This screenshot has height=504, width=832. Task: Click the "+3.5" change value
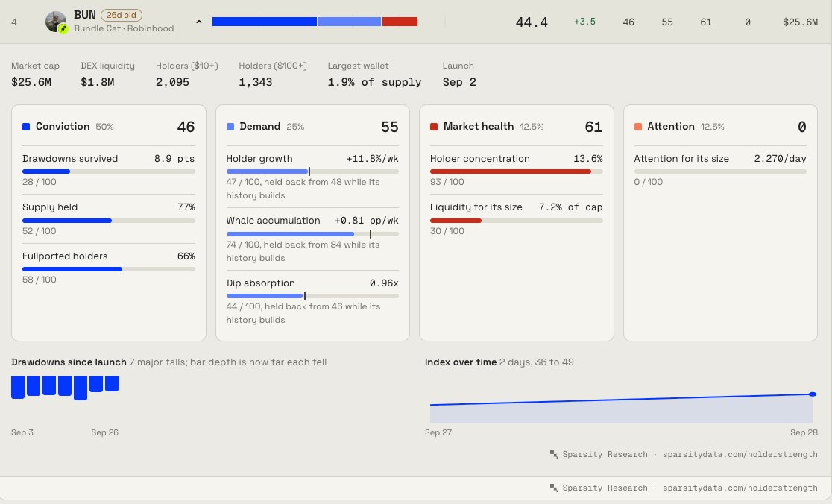pyautogui.click(x=584, y=22)
